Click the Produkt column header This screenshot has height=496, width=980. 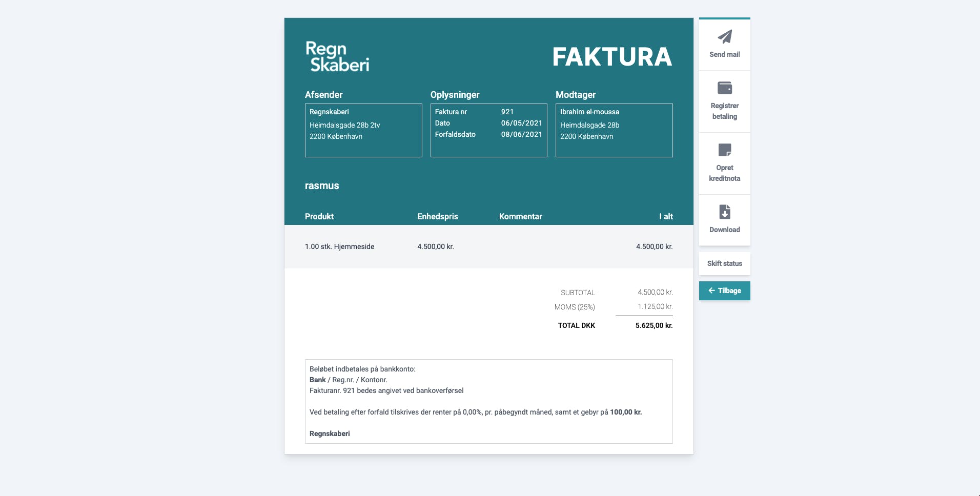319,216
